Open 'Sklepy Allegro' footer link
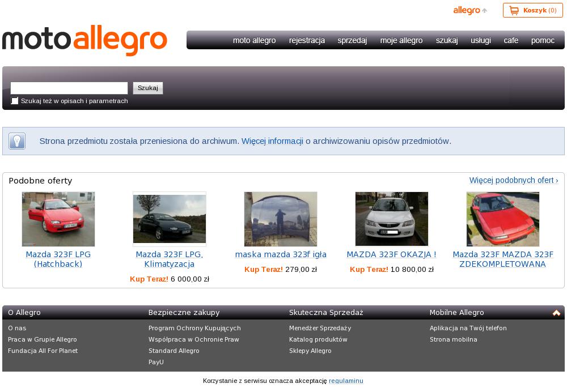The height and width of the screenshot is (392, 567). tap(310, 351)
